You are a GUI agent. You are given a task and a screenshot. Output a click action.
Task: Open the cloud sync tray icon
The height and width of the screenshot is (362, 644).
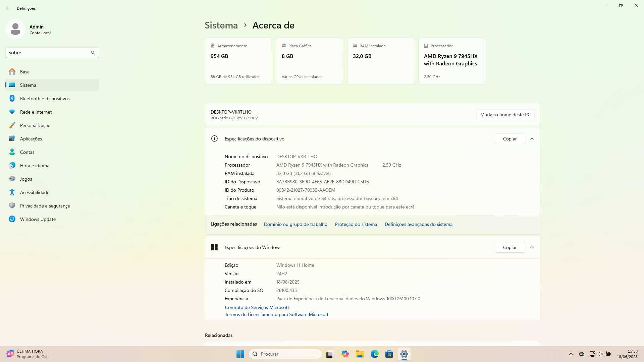pyautogui.click(x=582, y=354)
